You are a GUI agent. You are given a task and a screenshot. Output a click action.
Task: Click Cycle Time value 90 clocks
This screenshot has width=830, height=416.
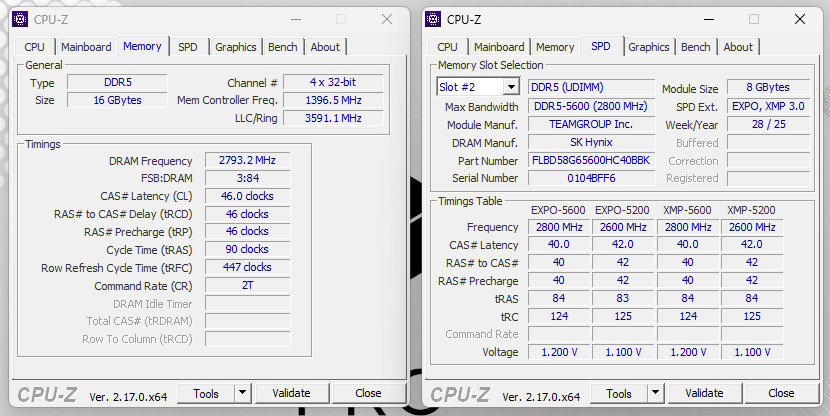[247, 249]
